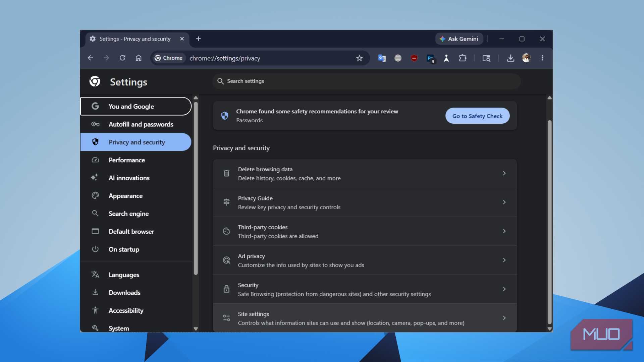Click the Security lock icon
This screenshot has height=362, width=644.
pos(226,289)
